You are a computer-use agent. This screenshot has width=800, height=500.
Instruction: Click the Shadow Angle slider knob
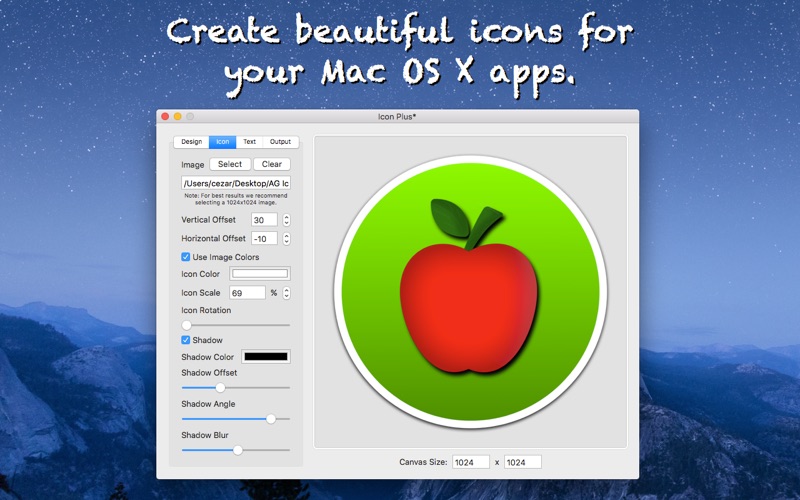pyautogui.click(x=271, y=419)
